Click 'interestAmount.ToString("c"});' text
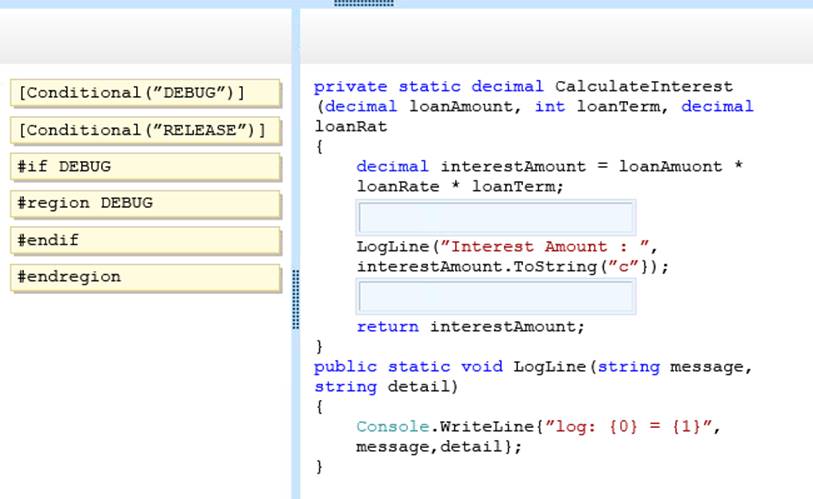Screen dimensions: 813x499 513,267
